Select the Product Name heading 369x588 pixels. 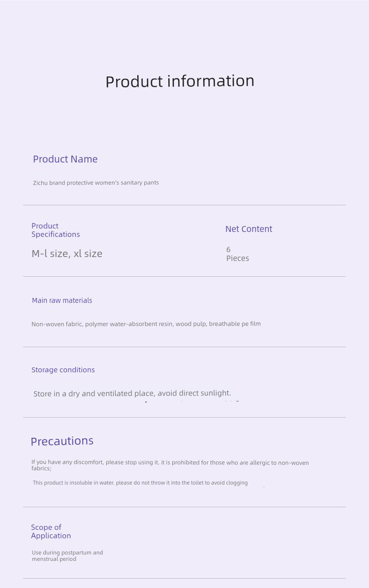65,159
